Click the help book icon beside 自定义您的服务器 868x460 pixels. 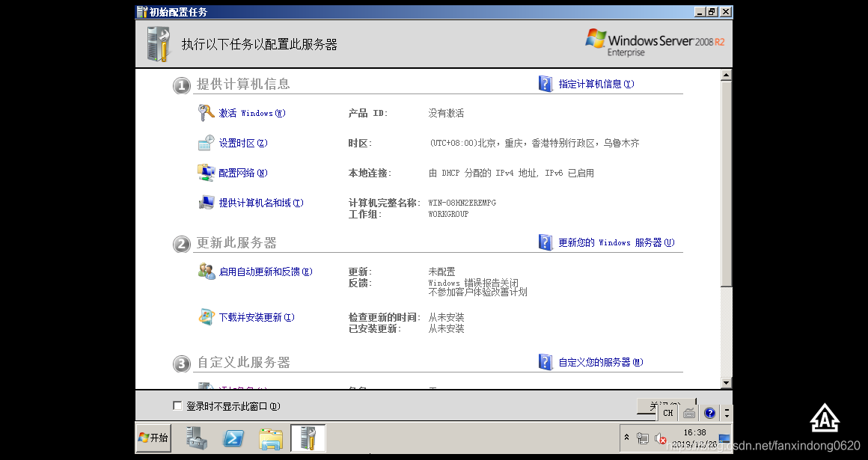pyautogui.click(x=545, y=362)
